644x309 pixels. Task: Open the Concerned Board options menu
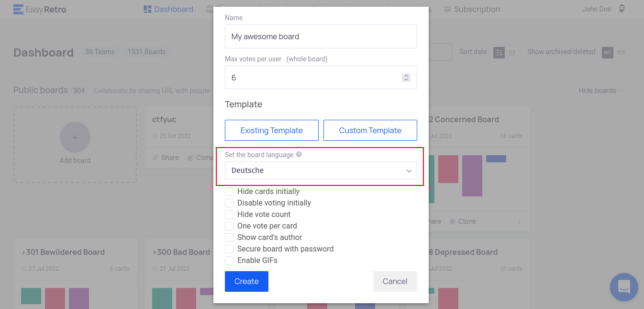tap(519, 221)
